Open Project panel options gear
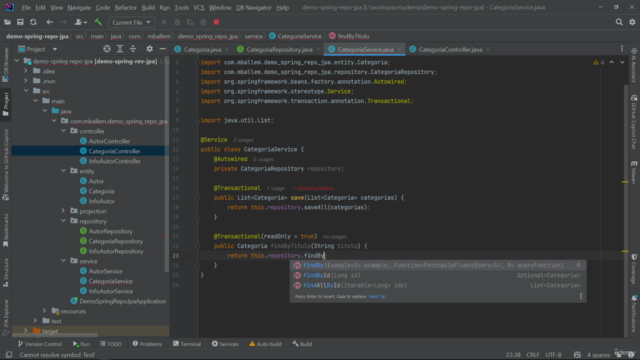640x360 pixels. pyautogui.click(x=149, y=49)
